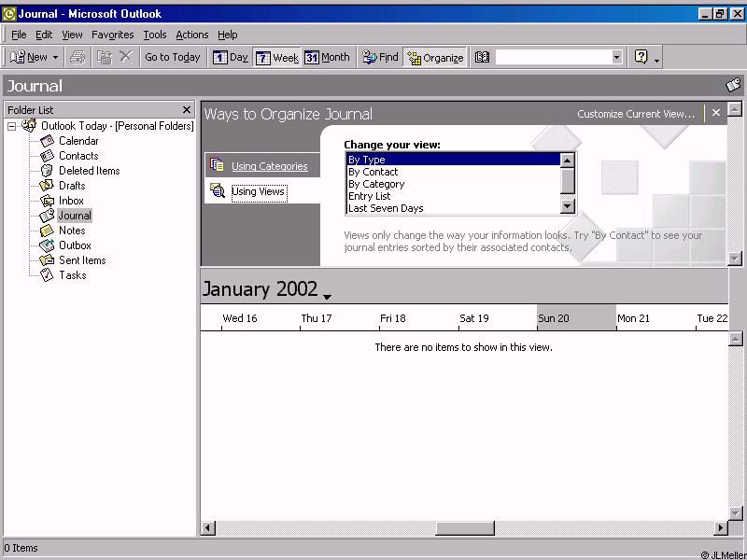The width and height of the screenshot is (747, 560).
Task: Open the Outbox folder
Action: (75, 245)
